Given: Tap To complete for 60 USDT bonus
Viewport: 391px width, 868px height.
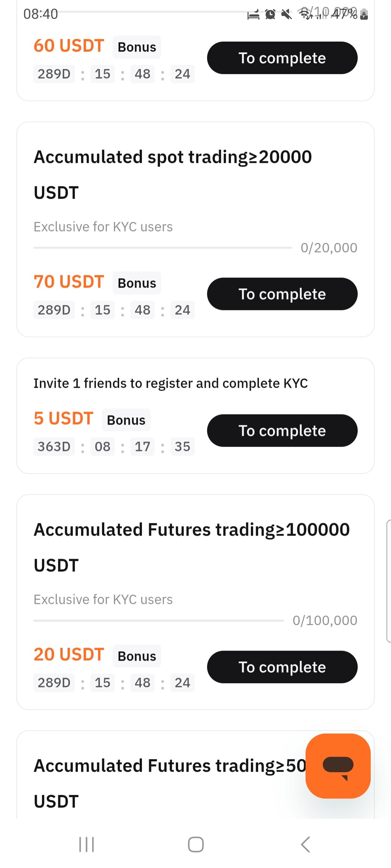Looking at the screenshot, I should (282, 58).
